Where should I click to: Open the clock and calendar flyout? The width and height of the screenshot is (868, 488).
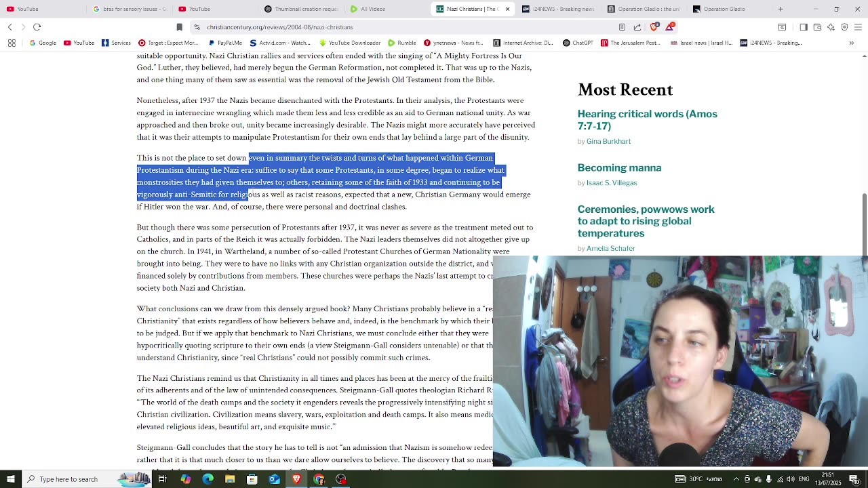pos(828,479)
